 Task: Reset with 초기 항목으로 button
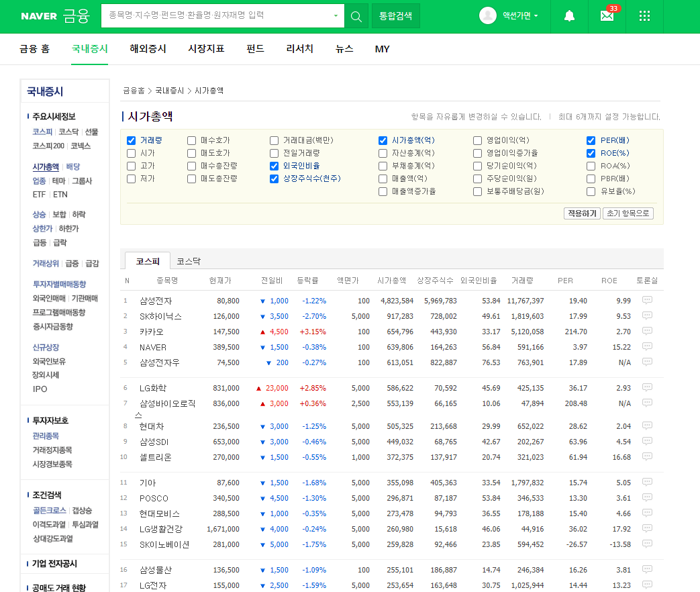pyautogui.click(x=628, y=213)
